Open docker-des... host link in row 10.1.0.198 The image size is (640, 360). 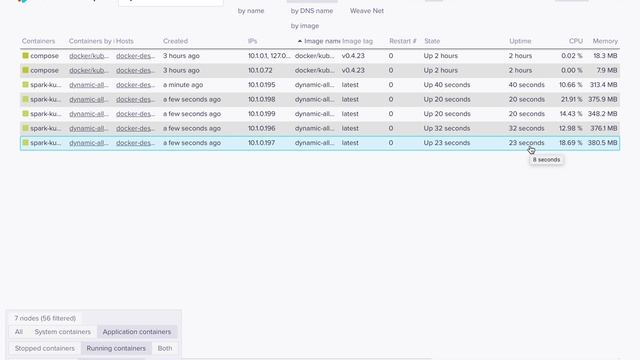tap(136, 99)
